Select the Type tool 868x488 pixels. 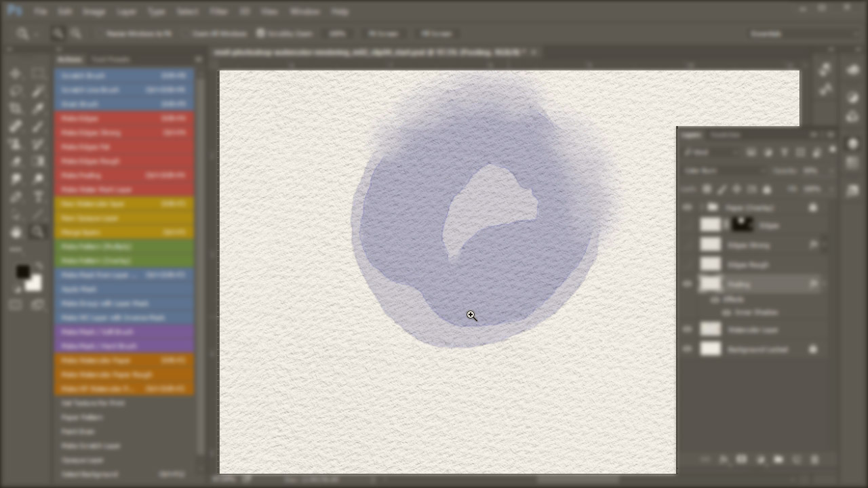point(38,197)
